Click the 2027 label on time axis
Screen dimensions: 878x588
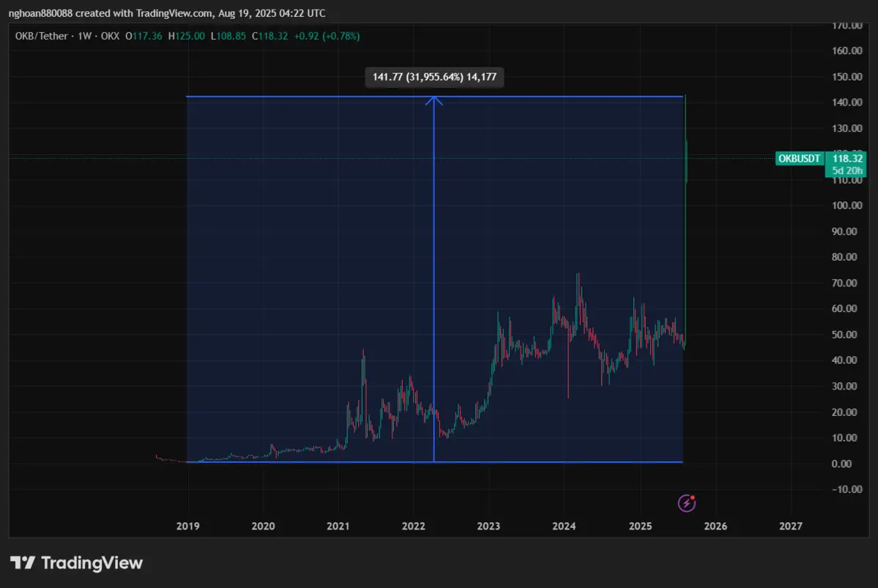(791, 526)
